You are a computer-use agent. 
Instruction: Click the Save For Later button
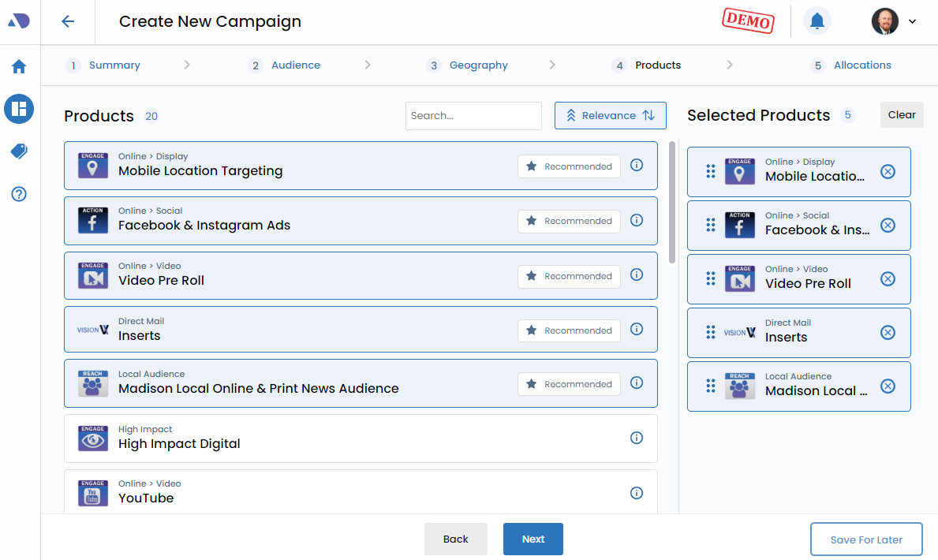(865, 539)
